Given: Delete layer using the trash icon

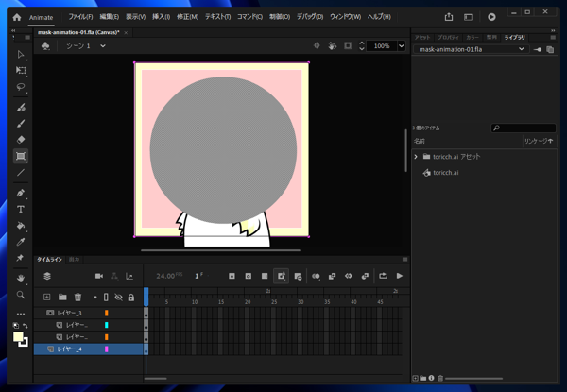Looking at the screenshot, I should point(77,298).
